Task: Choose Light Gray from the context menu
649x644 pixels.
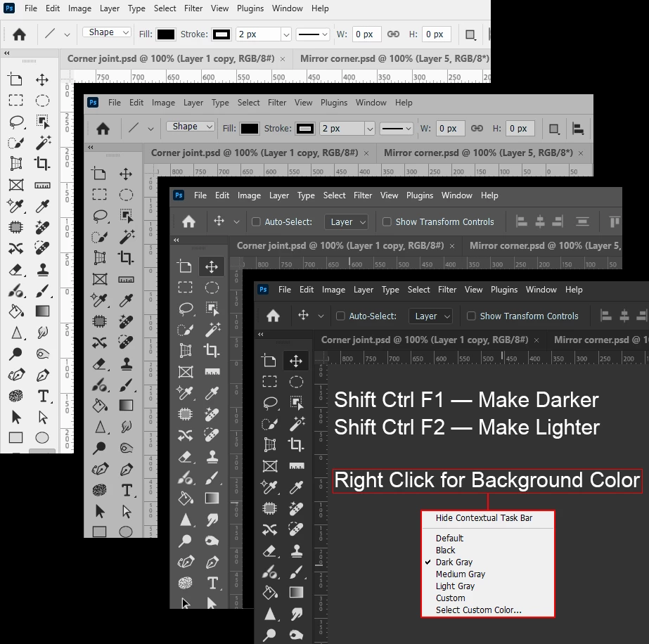Action: point(455,586)
